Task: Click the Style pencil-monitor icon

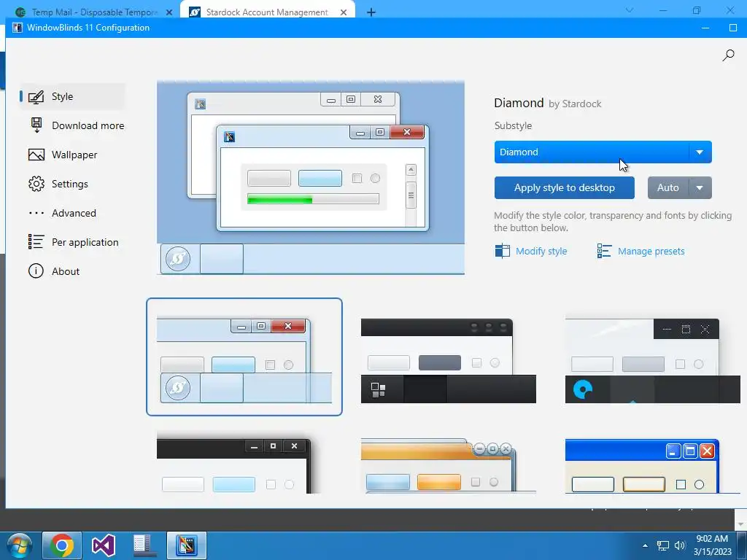Action: tap(36, 97)
